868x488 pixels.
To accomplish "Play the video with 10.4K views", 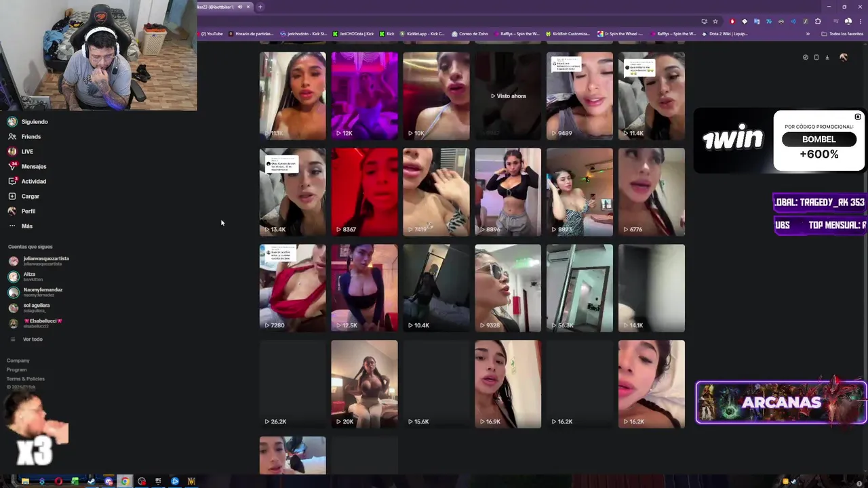I will click(436, 289).
